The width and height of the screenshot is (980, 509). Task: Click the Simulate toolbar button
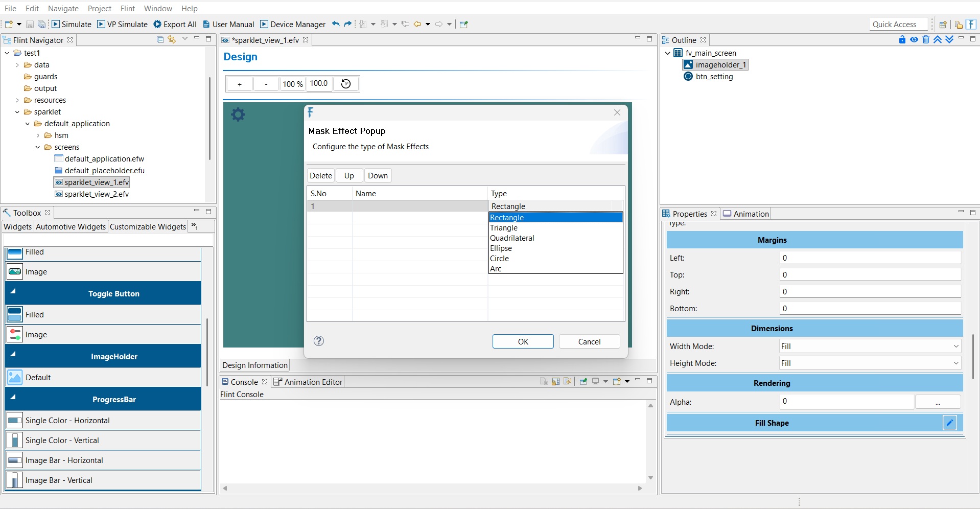72,24
